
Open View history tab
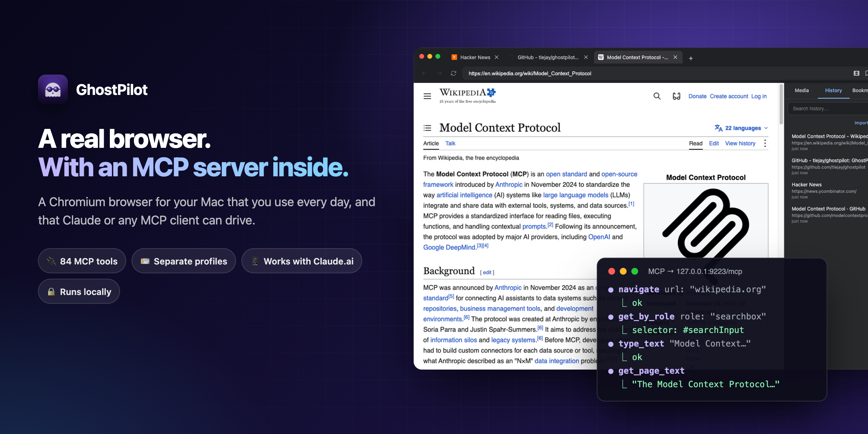(x=740, y=143)
